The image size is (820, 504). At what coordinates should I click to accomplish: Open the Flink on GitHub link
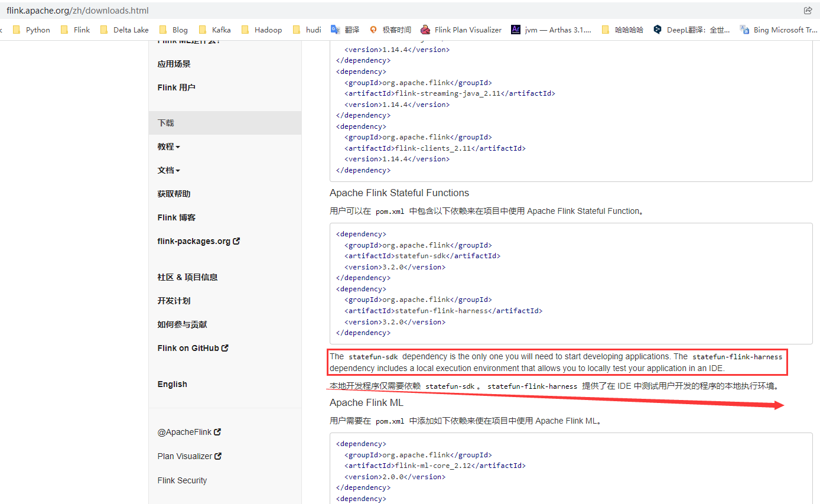193,348
